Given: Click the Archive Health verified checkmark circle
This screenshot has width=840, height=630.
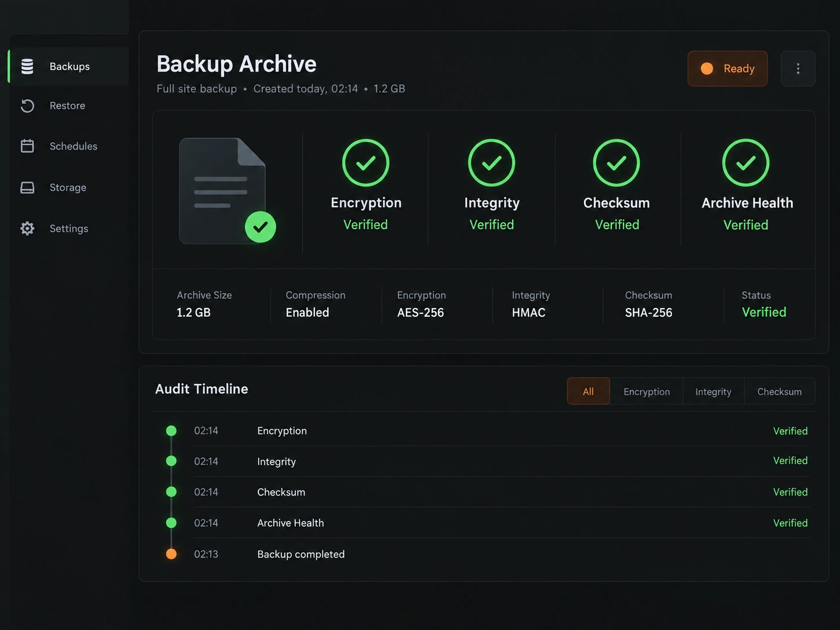Looking at the screenshot, I should pyautogui.click(x=745, y=162).
